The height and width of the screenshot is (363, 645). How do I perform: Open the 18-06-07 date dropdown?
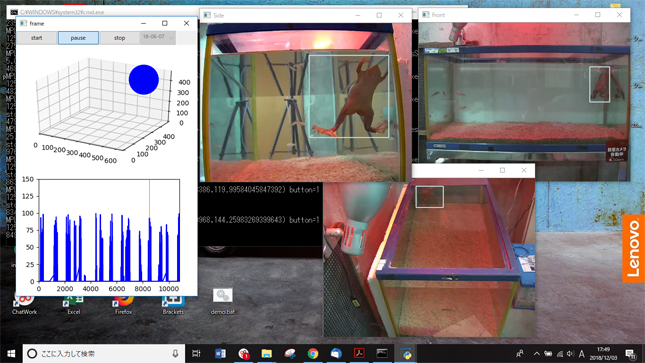coord(158,37)
